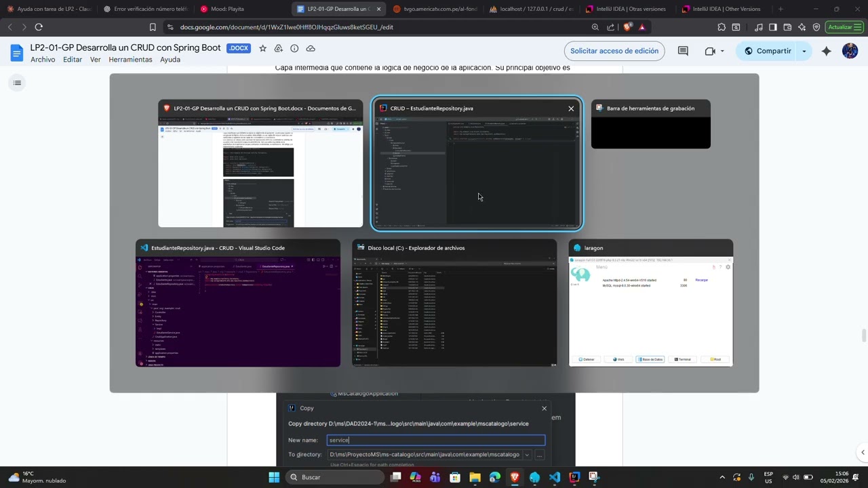Go back in browser history
Image resolution: width=868 pixels, height=488 pixels.
(x=9, y=27)
